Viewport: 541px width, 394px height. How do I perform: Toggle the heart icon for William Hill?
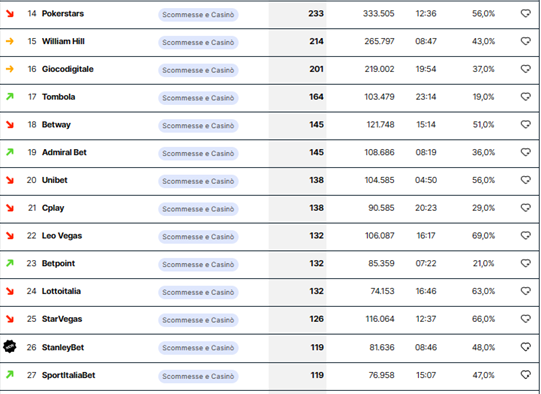pyautogui.click(x=525, y=41)
